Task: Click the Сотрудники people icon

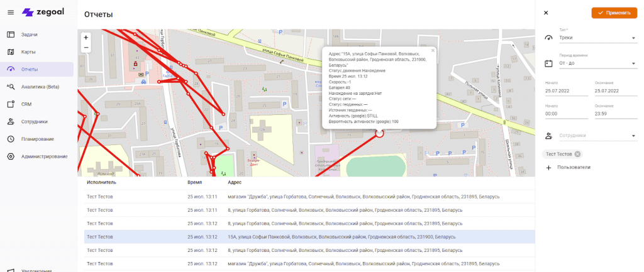Action: point(11,121)
